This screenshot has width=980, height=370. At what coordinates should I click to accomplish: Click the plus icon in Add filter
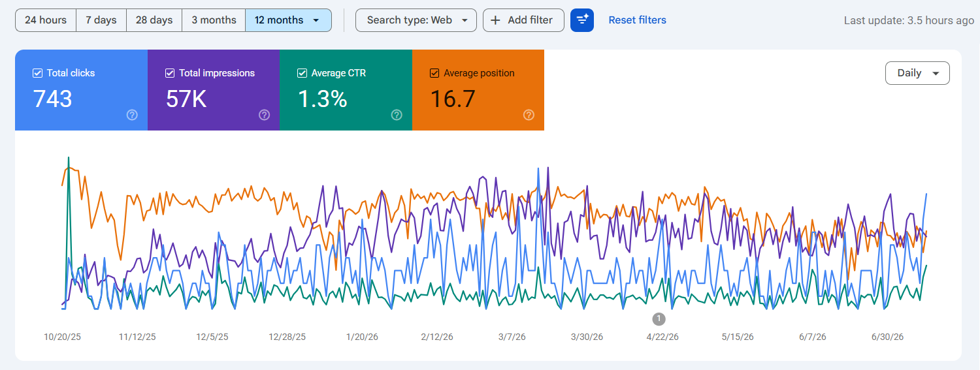click(x=496, y=20)
